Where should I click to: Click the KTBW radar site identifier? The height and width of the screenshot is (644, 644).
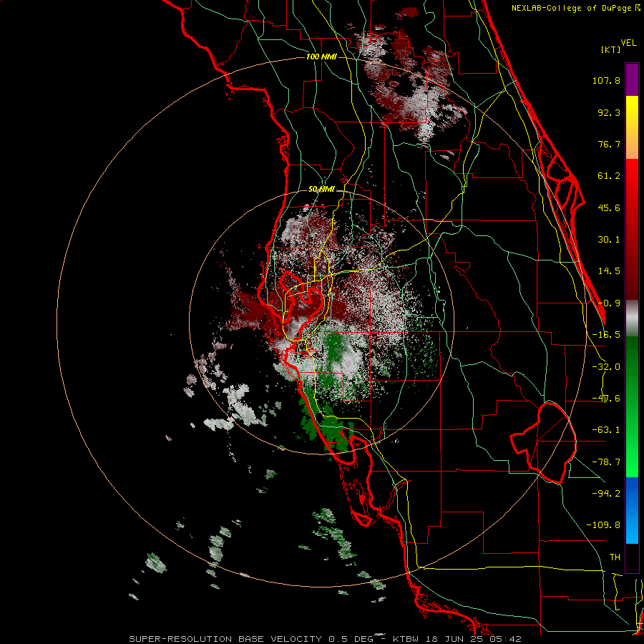pyautogui.click(x=406, y=639)
